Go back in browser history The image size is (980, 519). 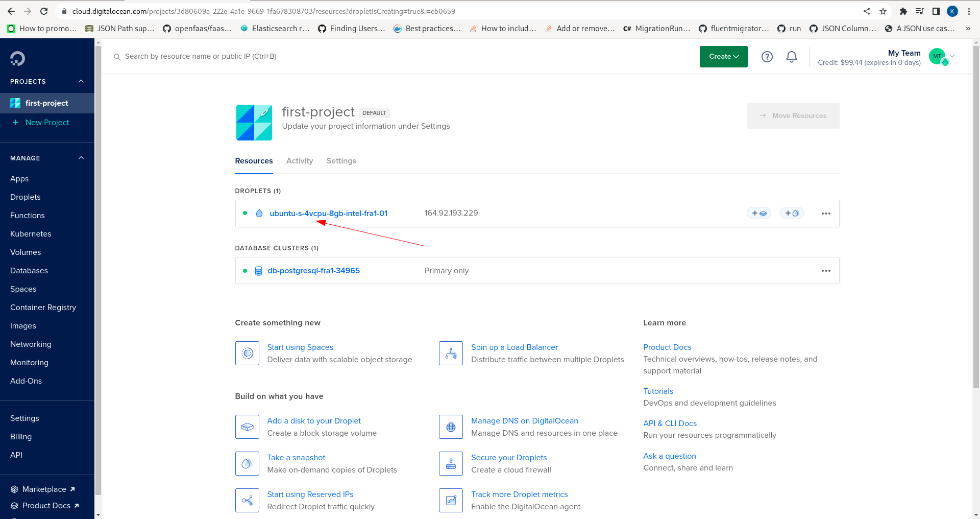[x=11, y=11]
